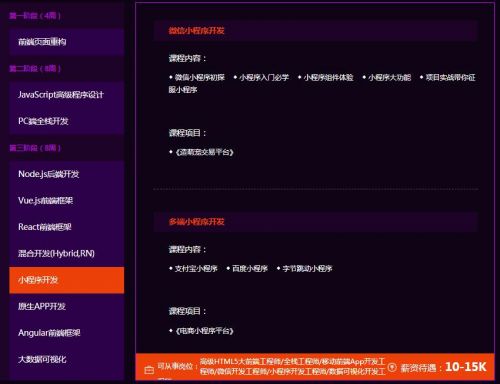
Task: Click 字节跳动小程序 bullet text
Action: [307, 269]
